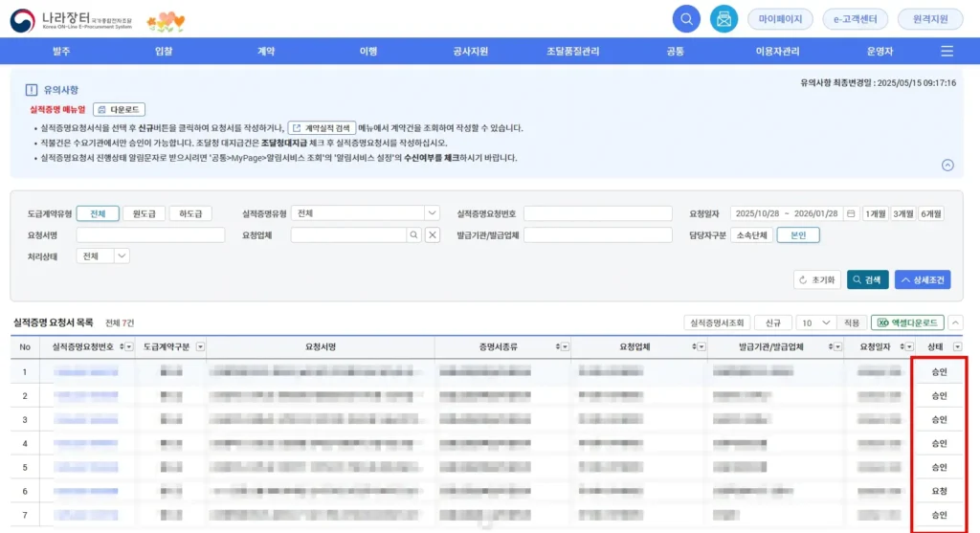Open the hamburger menu in navigation bar
Viewport: 980px width, 533px height.
tap(947, 51)
